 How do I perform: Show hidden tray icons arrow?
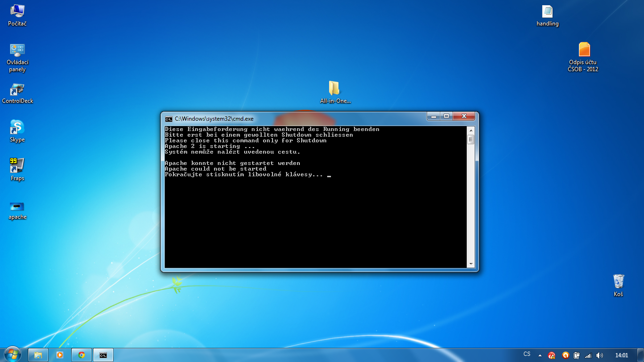point(539,355)
